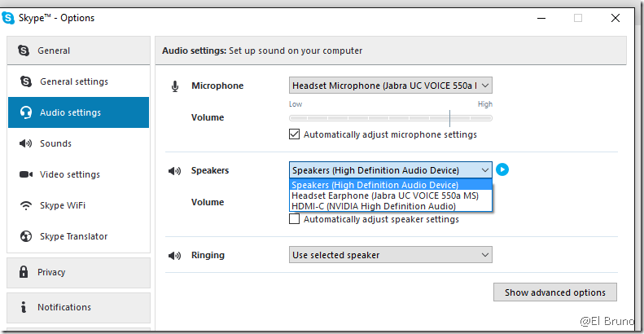This screenshot has height=334, width=644.
Task: Open the Sounds settings page
Action: [55, 143]
